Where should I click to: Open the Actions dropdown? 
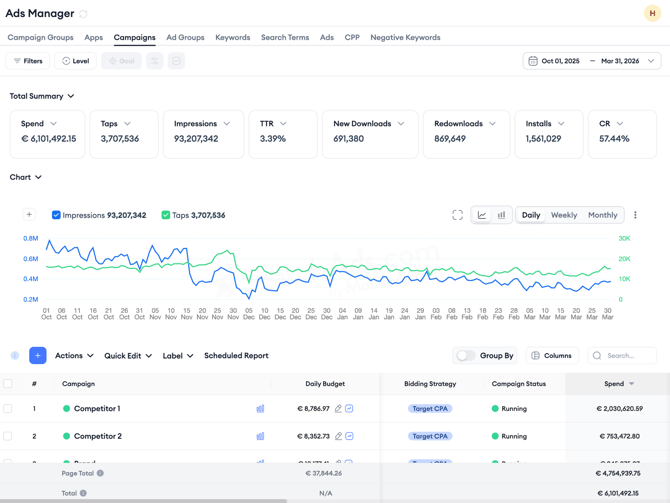[74, 356]
